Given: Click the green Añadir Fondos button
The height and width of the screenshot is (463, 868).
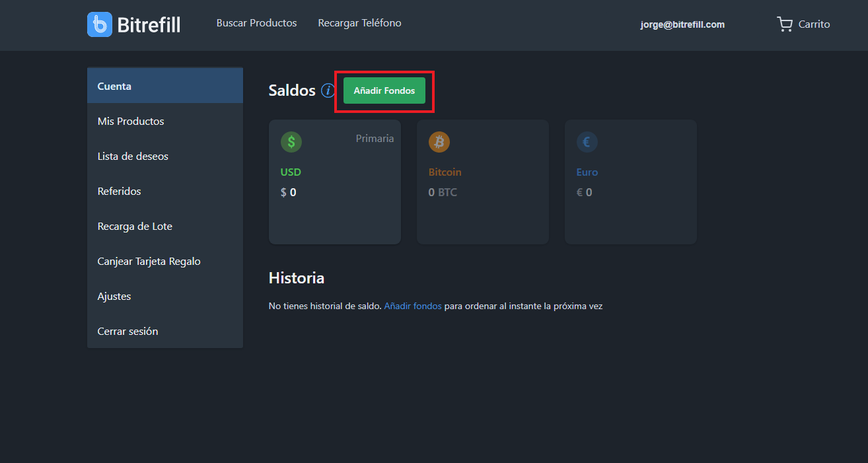Looking at the screenshot, I should 384,90.
